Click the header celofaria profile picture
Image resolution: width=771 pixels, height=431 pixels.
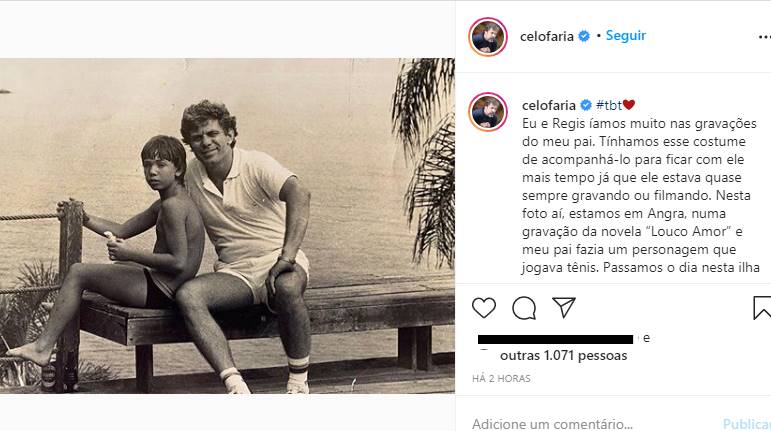point(488,36)
